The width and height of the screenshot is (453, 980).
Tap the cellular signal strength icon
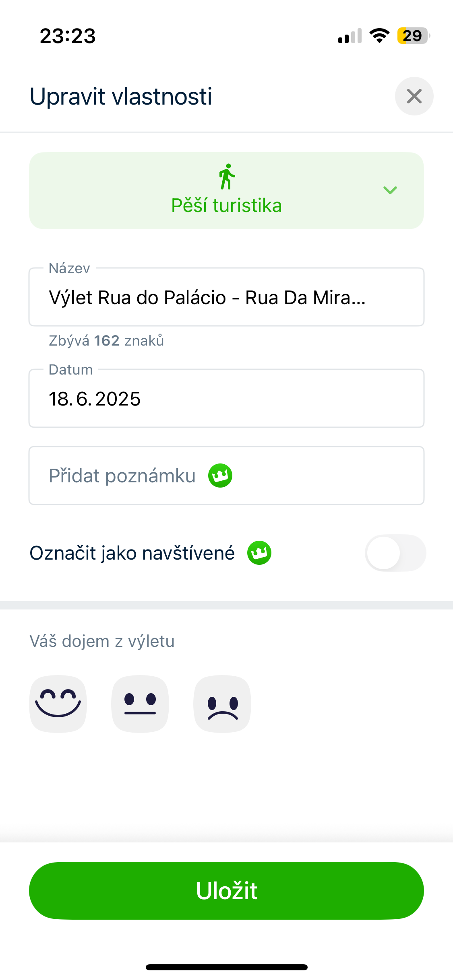tap(350, 36)
